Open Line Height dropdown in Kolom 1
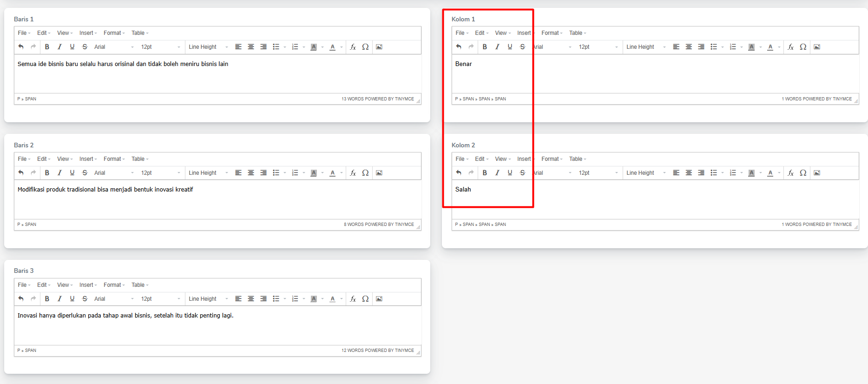Image resolution: width=868 pixels, height=384 pixels. click(645, 47)
